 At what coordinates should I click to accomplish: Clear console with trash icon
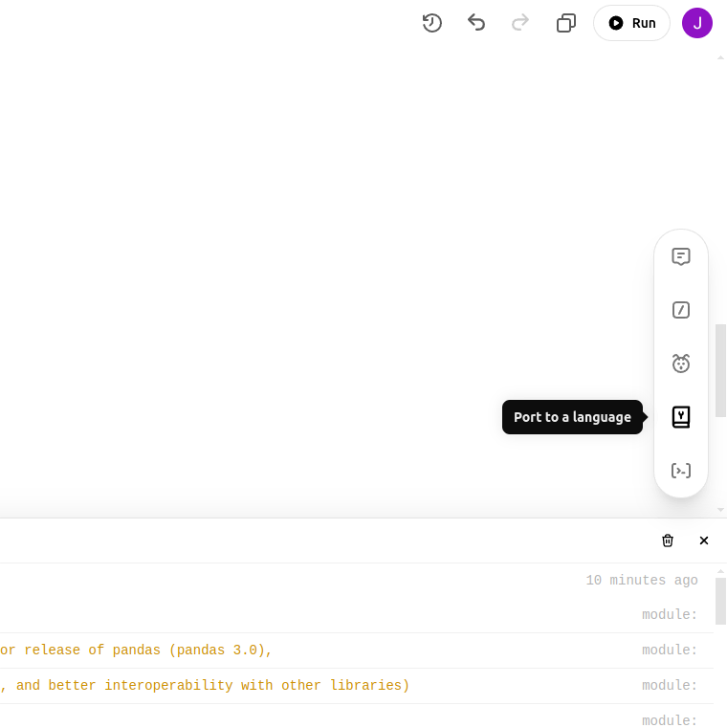pos(668,540)
